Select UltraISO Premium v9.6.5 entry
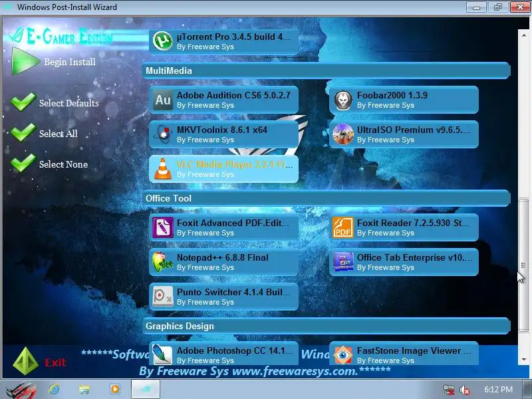Image resolution: width=532 pixels, height=399 pixels. (404, 134)
